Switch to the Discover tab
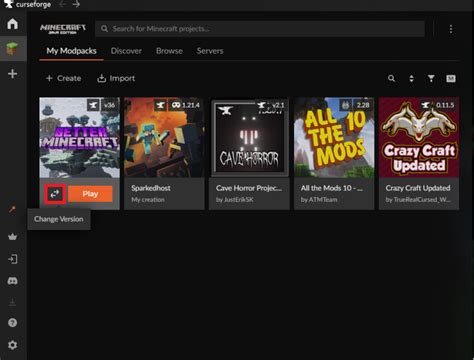The width and height of the screenshot is (474, 360). [x=126, y=51]
